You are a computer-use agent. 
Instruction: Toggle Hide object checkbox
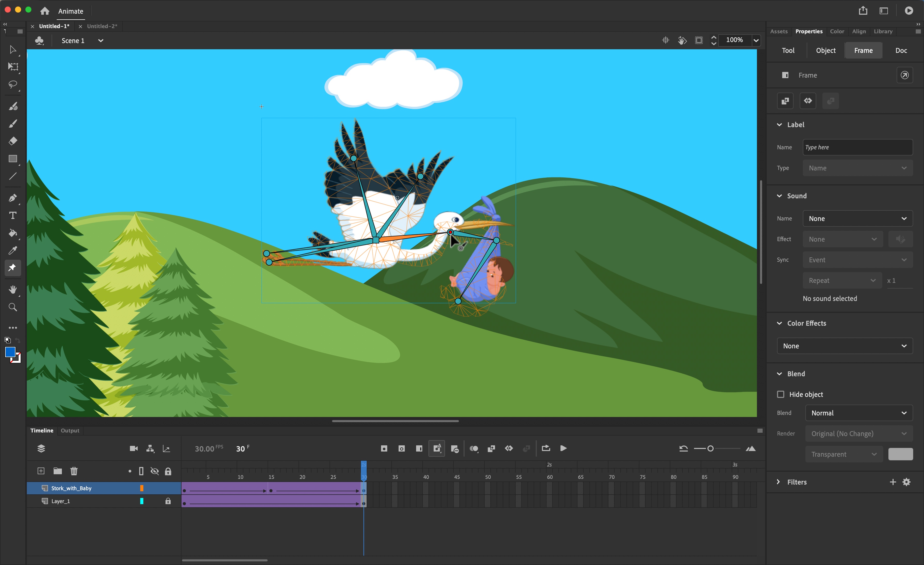(781, 394)
